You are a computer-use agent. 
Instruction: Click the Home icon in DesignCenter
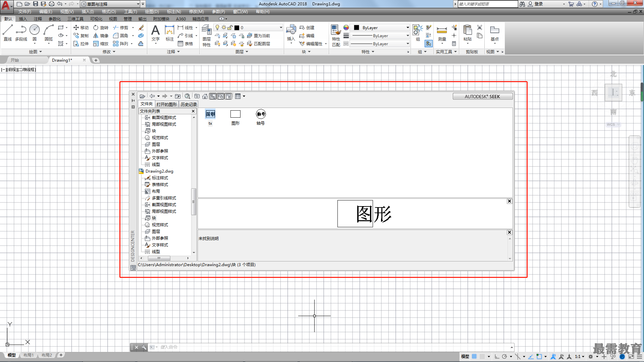coord(205,96)
